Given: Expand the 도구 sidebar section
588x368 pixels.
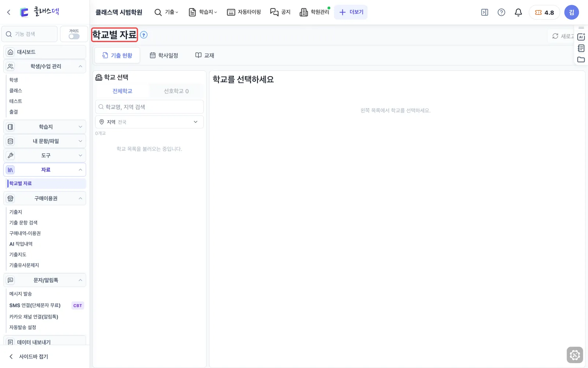Looking at the screenshot, I should tap(45, 155).
